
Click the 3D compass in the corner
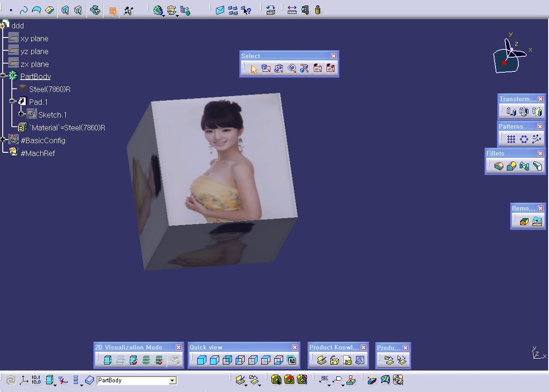509,56
